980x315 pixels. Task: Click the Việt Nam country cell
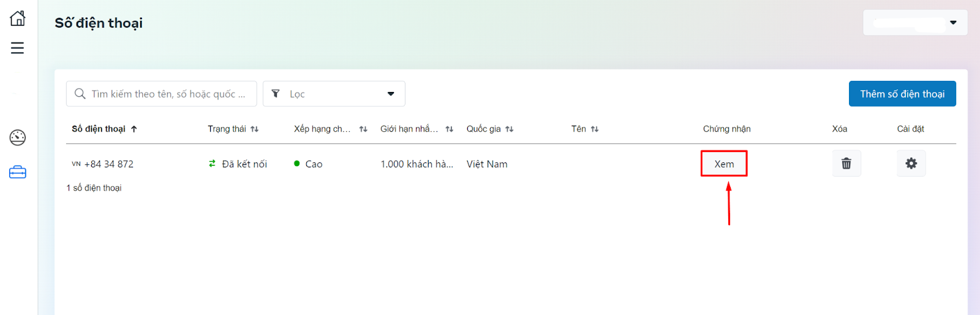point(487,164)
